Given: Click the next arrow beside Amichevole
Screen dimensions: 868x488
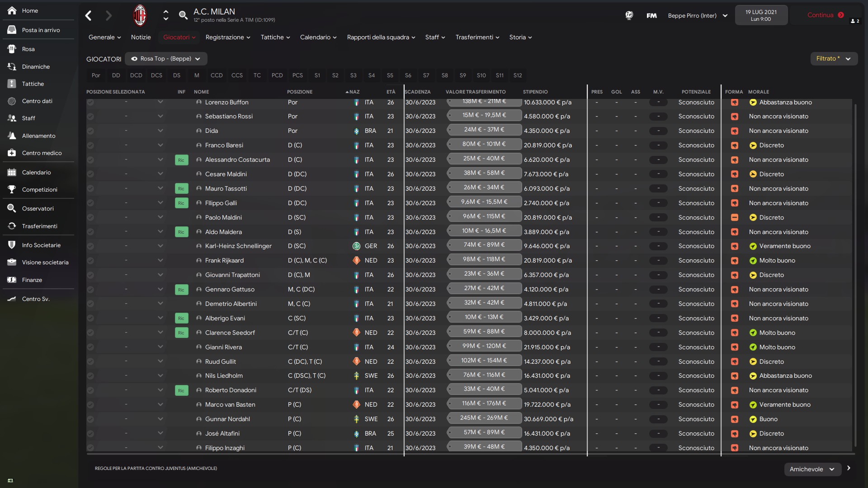Looking at the screenshot, I should (849, 468).
